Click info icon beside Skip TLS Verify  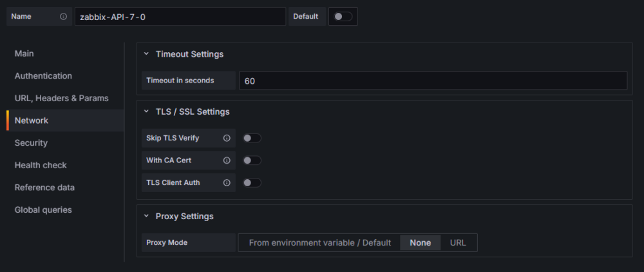227,138
